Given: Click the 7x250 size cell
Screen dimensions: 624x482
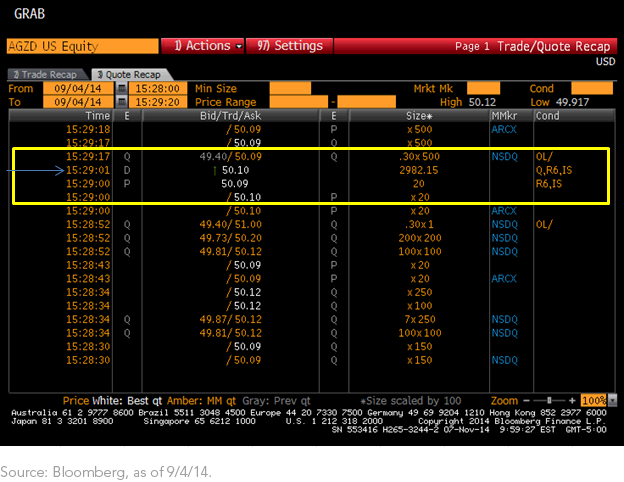Looking at the screenshot, I should (x=420, y=319).
